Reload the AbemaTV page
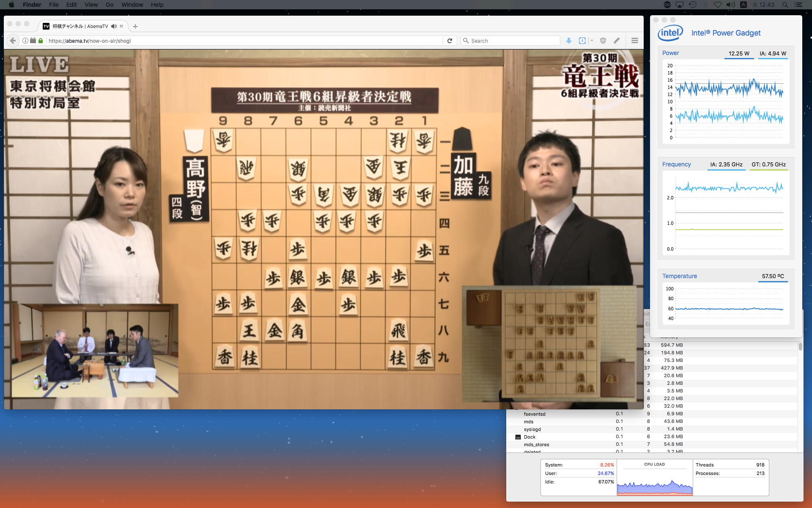This screenshot has width=812, height=508. click(x=450, y=41)
